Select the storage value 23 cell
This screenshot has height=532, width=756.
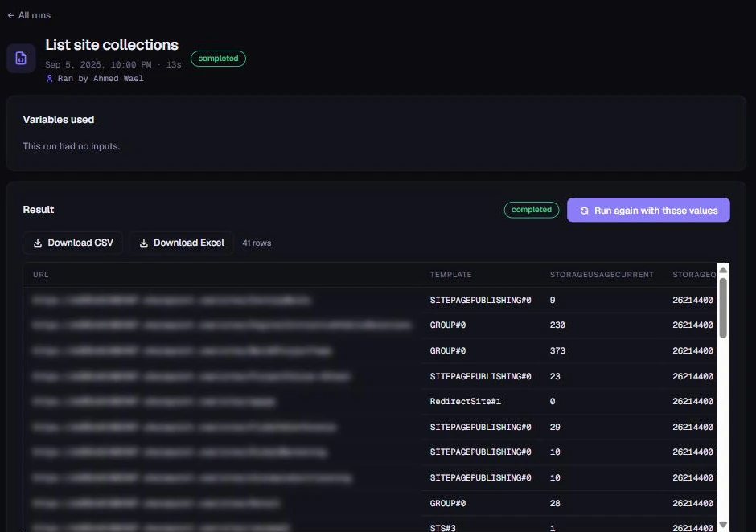coord(555,376)
